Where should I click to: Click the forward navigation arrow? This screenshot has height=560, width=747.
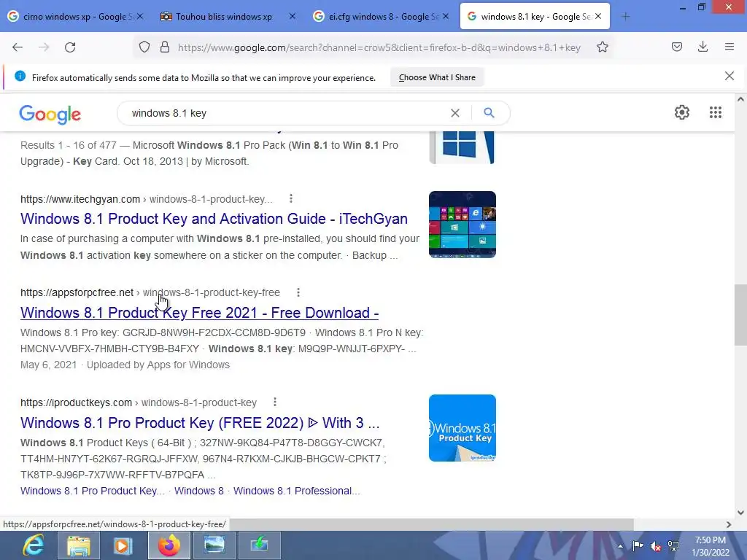click(x=44, y=47)
